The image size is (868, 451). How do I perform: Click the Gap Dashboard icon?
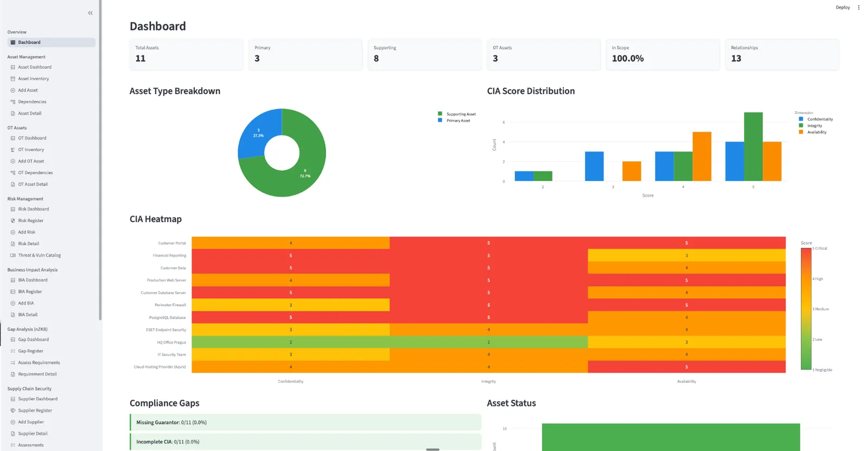click(13, 340)
